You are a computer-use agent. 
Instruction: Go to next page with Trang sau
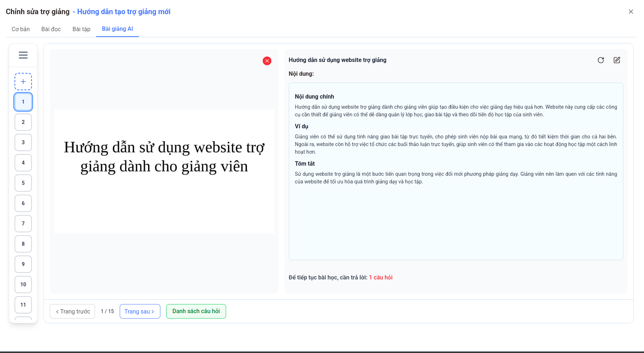(140, 311)
